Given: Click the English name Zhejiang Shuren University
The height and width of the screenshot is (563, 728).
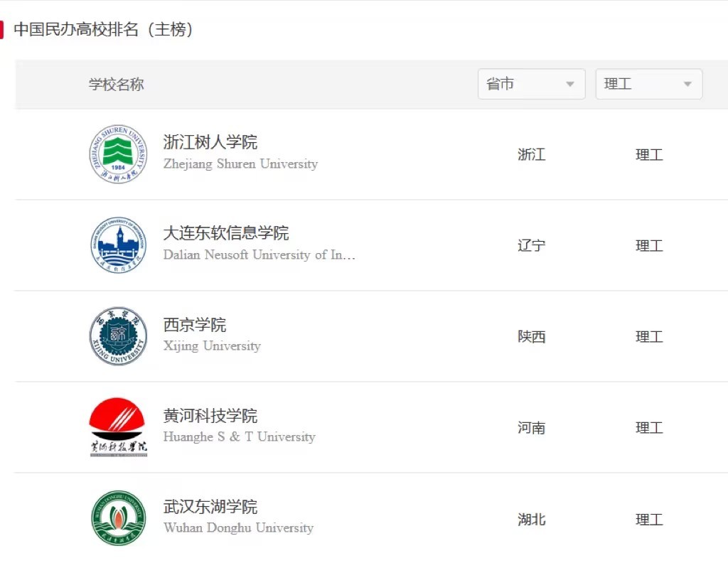Looking at the screenshot, I should click(240, 164).
